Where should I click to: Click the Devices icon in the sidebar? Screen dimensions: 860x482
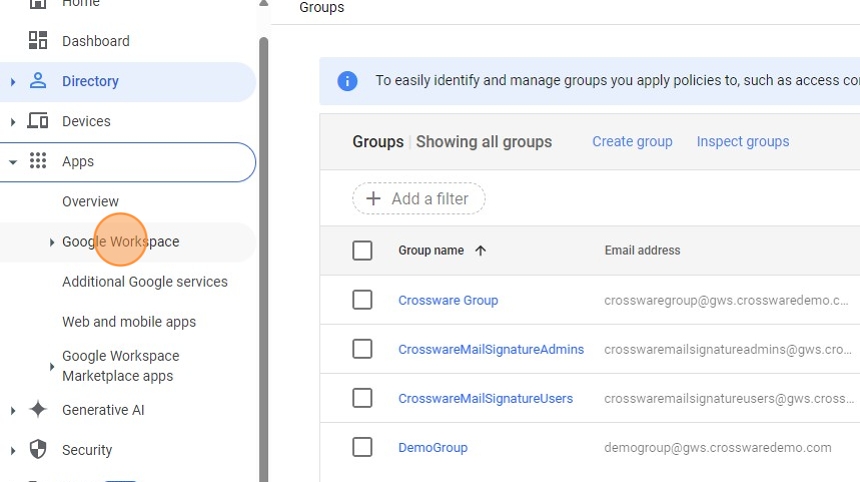[x=38, y=121]
